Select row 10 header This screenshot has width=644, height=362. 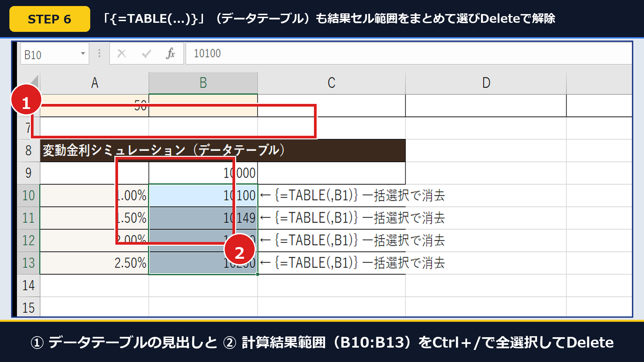click(x=29, y=195)
